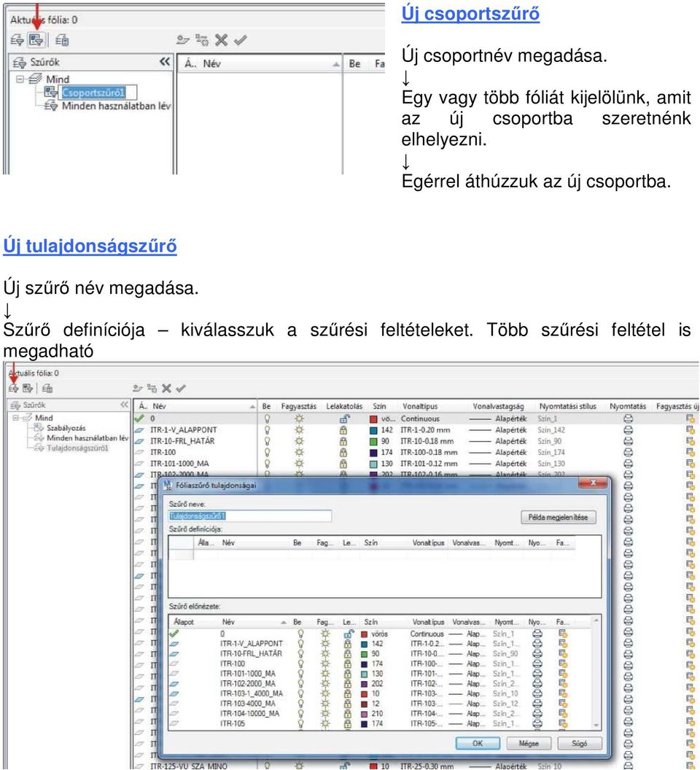Toggle On bulb for ITR-103-4000_MA in dialog preview
Viewport: 700px width, 770px height.
pos(300,703)
